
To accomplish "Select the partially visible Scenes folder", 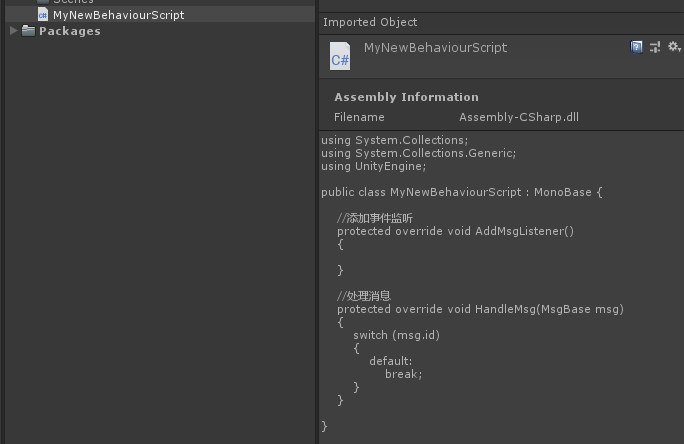I will click(73, 2).
